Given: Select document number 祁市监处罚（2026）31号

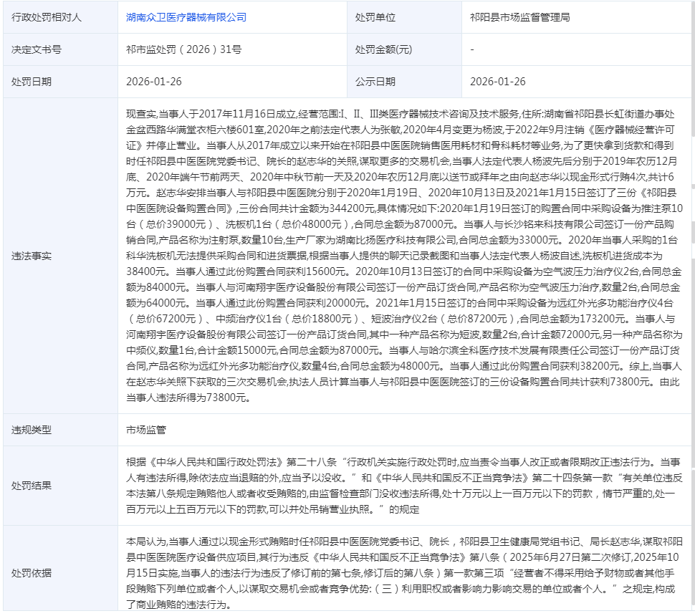Looking at the screenshot, I should (x=183, y=49).
